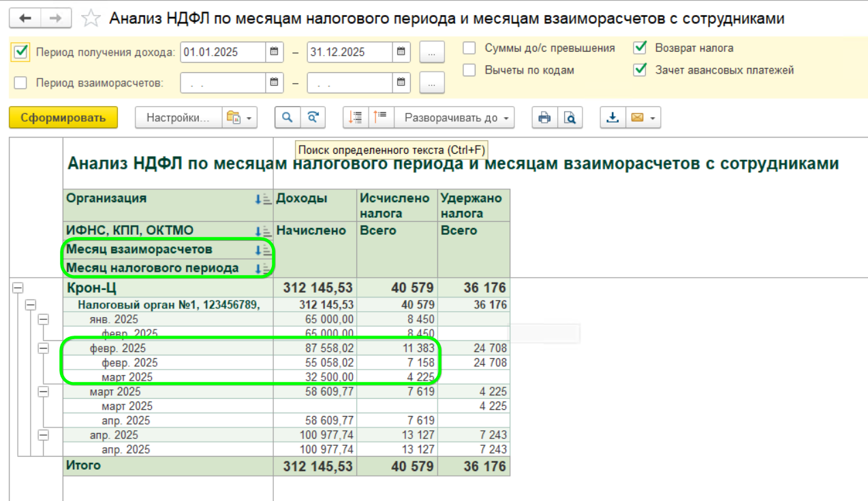Screen dimensions: 868x501
Task: Sort by Месяц взаиморасчетов icon
Action: 262,251
